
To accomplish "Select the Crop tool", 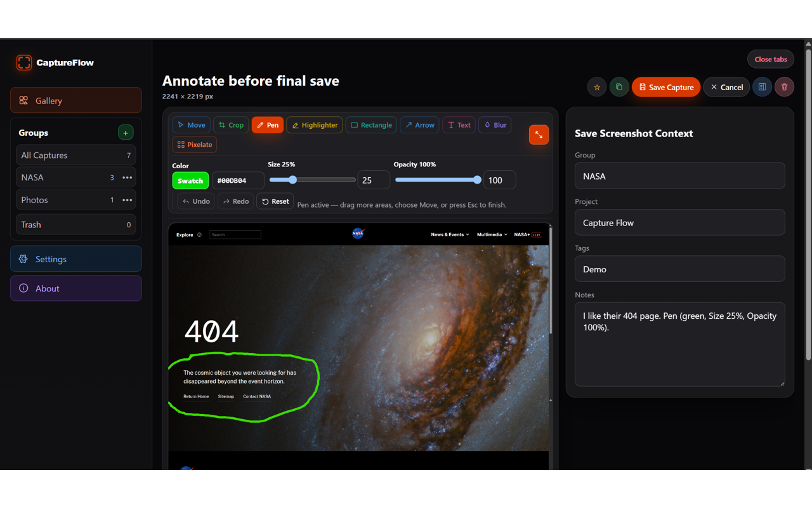I will [x=231, y=125].
